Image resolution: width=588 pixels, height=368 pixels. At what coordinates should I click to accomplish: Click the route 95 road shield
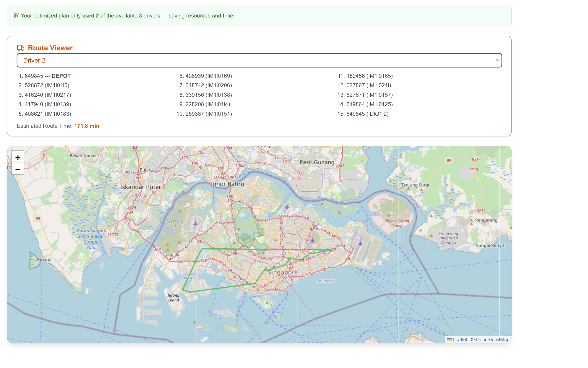pos(38,219)
